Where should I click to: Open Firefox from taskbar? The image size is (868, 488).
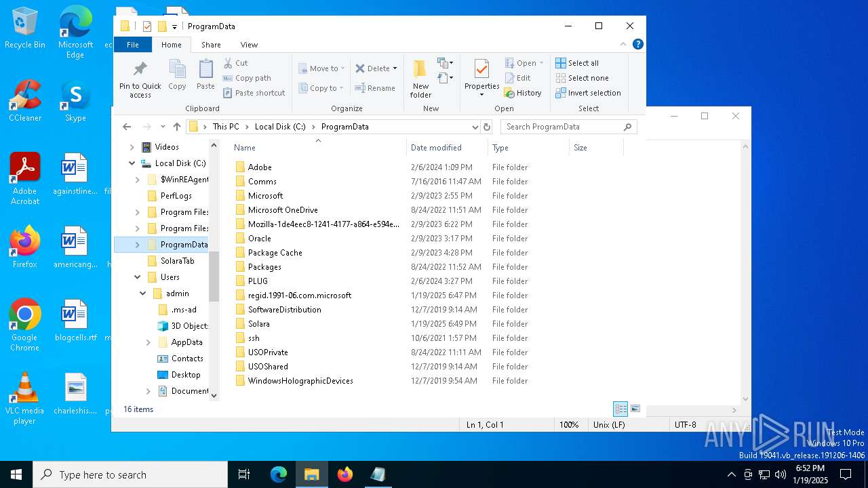pyautogui.click(x=345, y=474)
